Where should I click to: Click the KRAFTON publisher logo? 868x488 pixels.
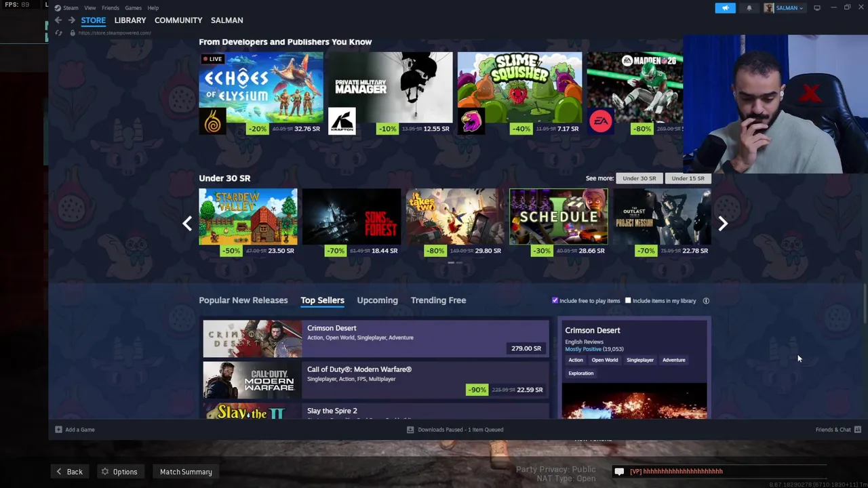click(x=342, y=121)
